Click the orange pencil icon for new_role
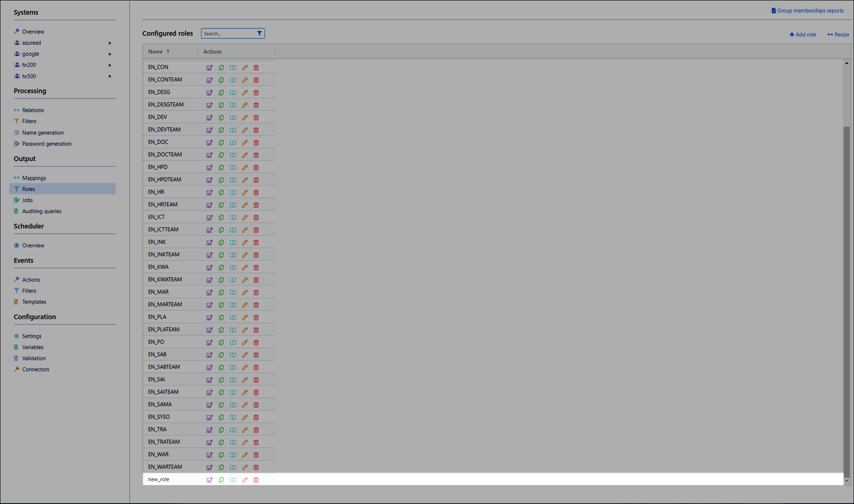 pos(245,480)
